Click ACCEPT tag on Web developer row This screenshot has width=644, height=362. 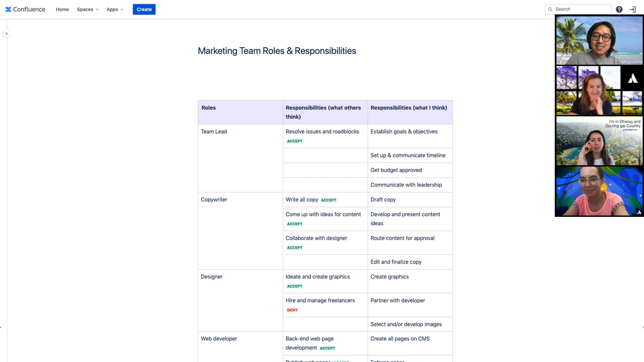(327, 348)
